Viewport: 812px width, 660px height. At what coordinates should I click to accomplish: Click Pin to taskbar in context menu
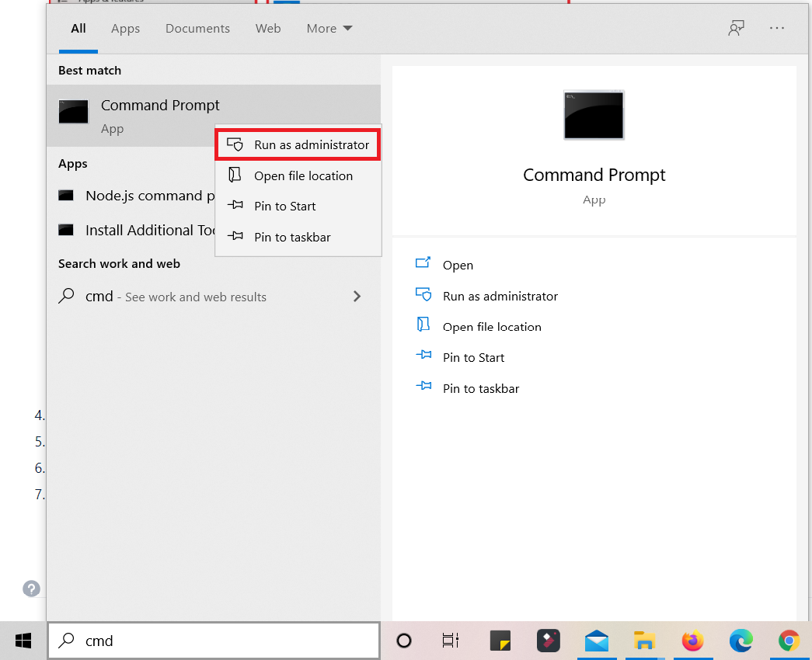298,237
